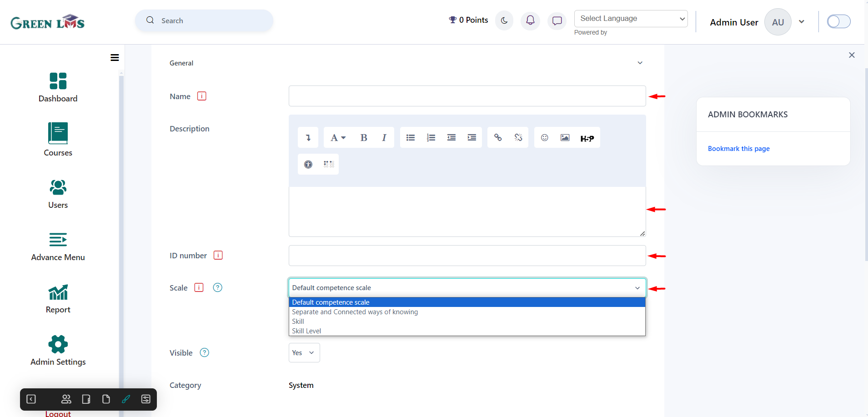Click the ID number info icon
Screen dimensions: 868x417
click(x=218, y=255)
